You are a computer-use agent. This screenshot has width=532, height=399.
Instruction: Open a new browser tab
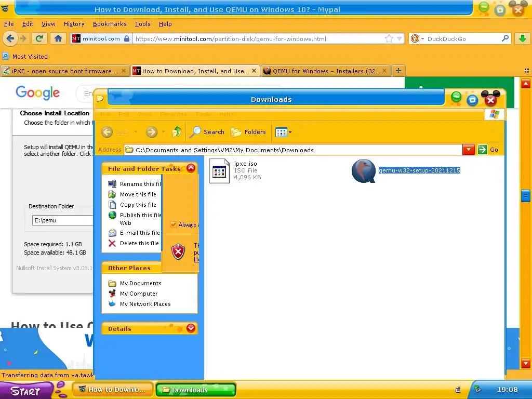click(398, 71)
